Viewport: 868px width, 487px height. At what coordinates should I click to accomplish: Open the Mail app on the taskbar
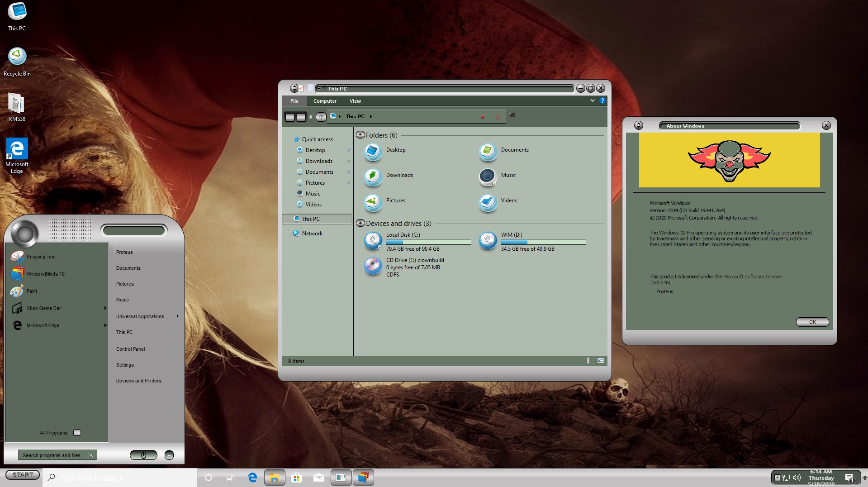click(319, 477)
